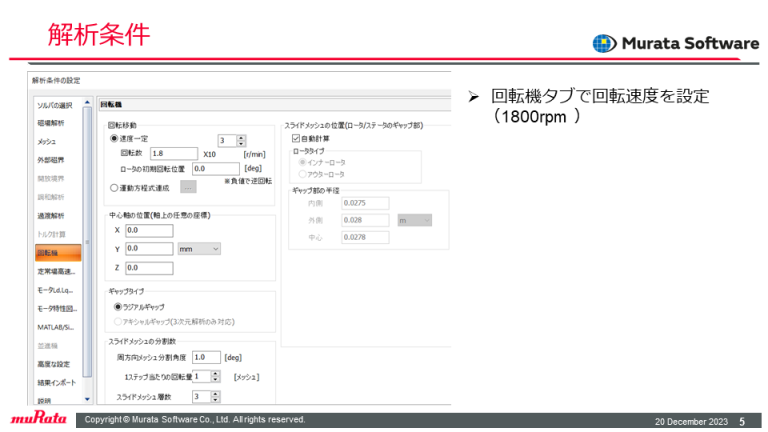This screenshot has width=768, height=432.
Task: Select the 回転機 tab in sidebar
Action: (x=50, y=253)
